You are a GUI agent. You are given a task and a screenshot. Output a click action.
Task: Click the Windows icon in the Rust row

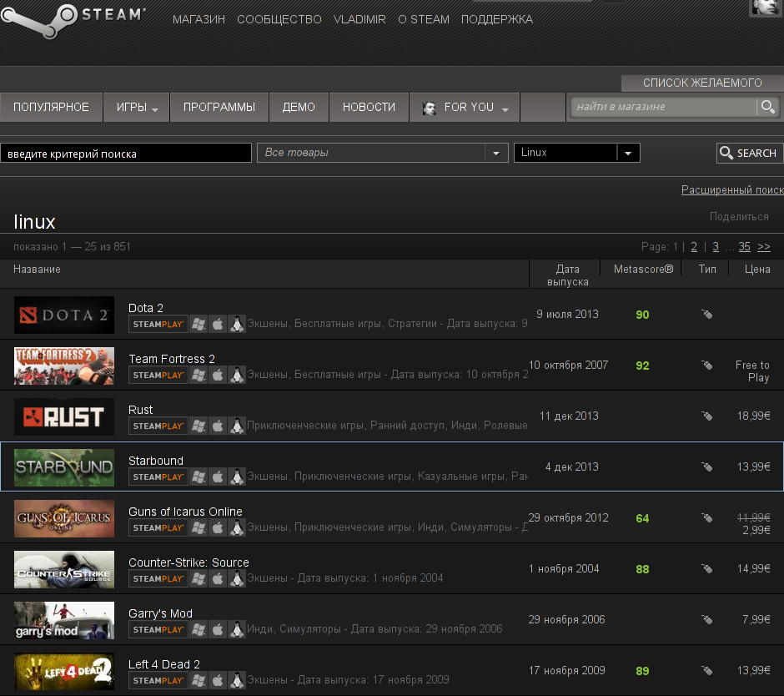[x=199, y=426]
